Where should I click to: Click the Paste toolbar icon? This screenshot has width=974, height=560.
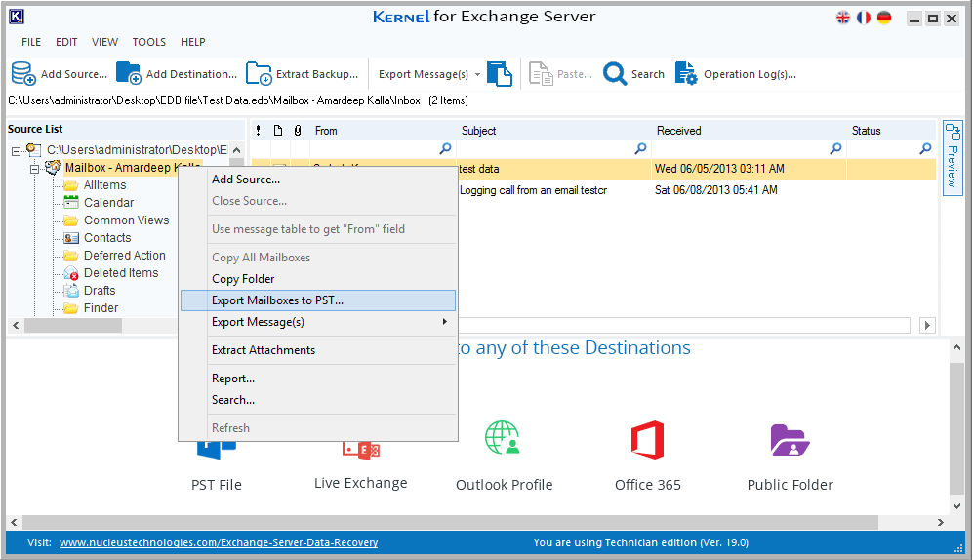[541, 73]
